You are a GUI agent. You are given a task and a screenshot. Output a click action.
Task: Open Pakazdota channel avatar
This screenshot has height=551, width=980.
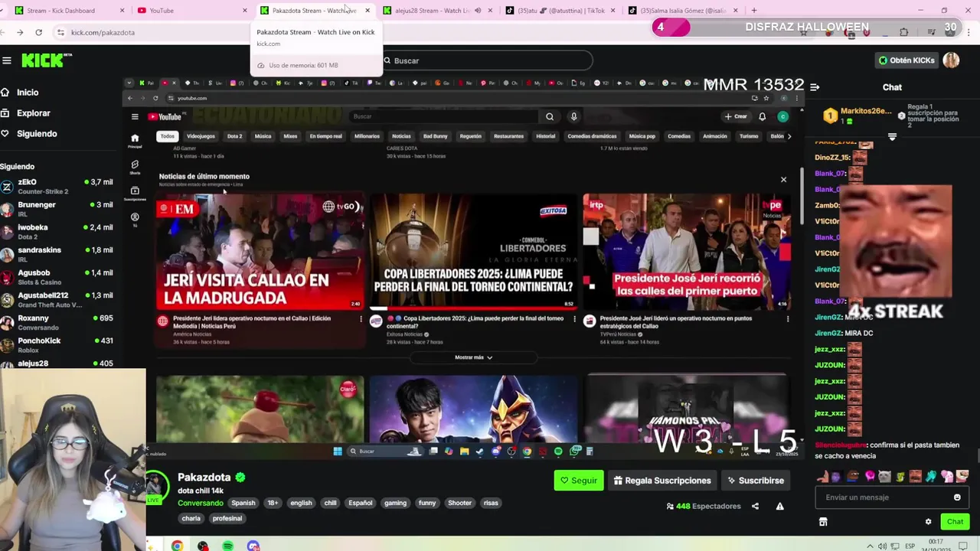156,485
